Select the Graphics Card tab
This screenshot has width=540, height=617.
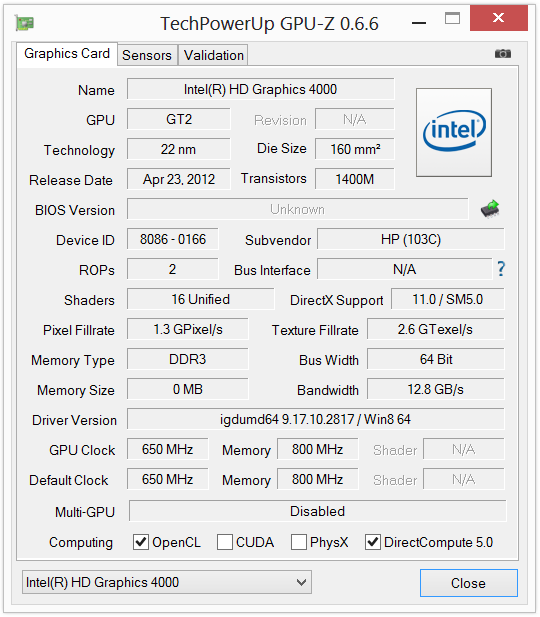click(67, 54)
